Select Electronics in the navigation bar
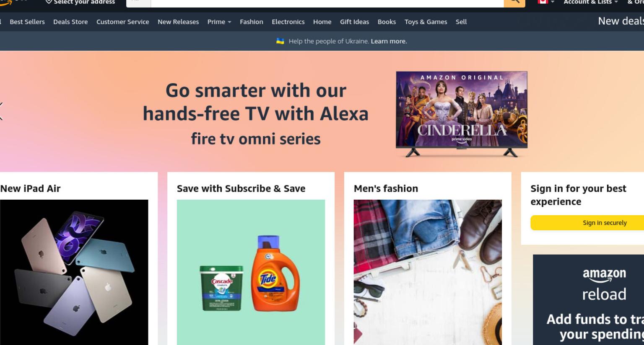 288,22
